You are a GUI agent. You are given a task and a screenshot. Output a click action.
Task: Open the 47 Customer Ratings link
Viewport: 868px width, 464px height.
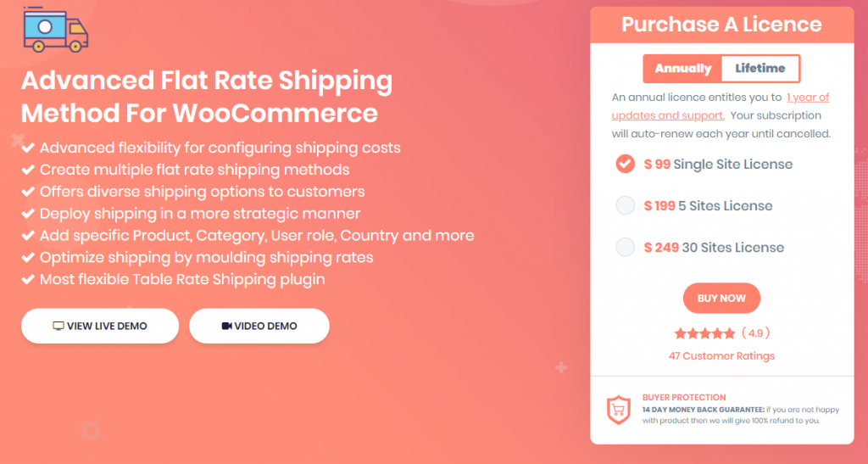pos(721,356)
